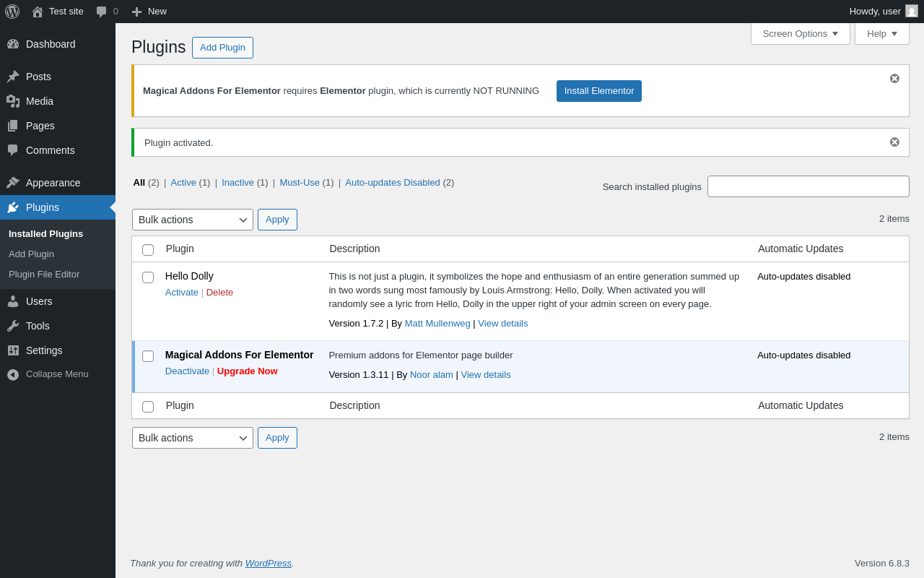This screenshot has width=924, height=578.
Task: Filter plugins by Inactive
Action: click(237, 183)
